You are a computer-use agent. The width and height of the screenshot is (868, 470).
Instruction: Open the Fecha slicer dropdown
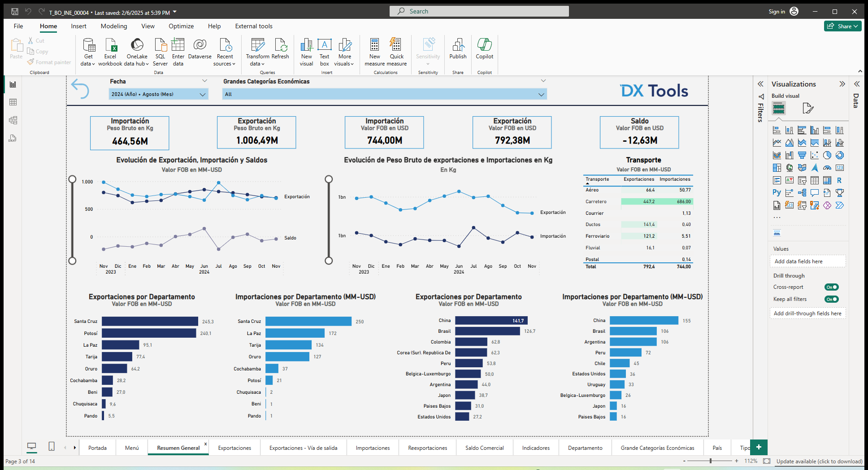[x=203, y=94]
